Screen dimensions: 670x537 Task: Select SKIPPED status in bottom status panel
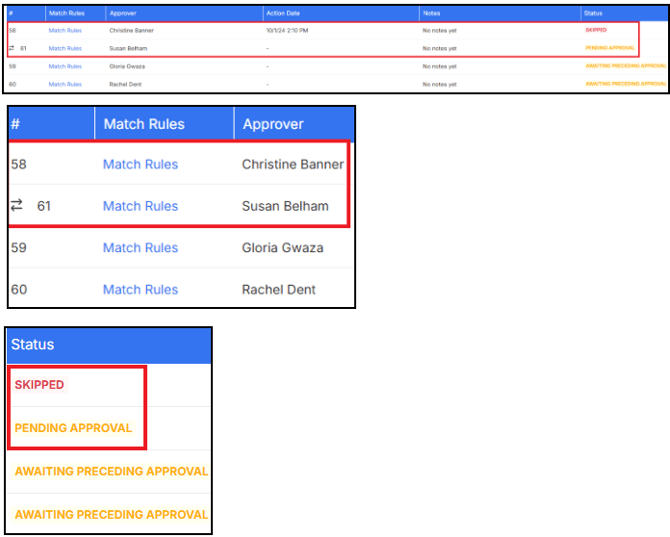click(39, 385)
